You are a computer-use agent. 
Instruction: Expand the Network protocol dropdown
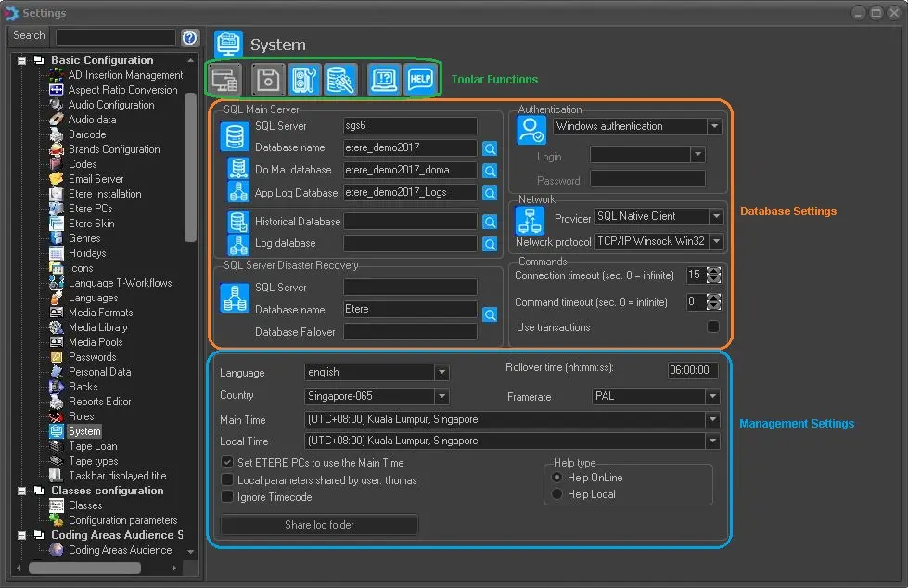pos(715,242)
